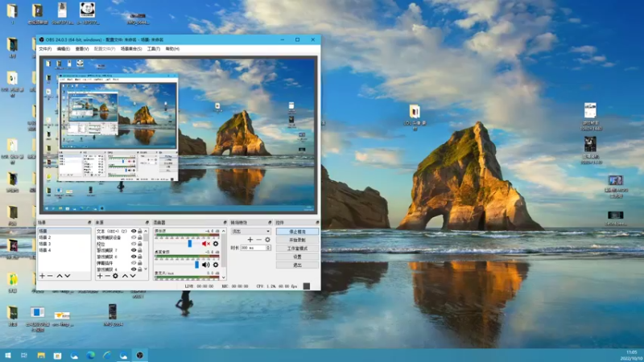Move the selected source down
The width and height of the screenshot is (644, 362).
coord(133,276)
